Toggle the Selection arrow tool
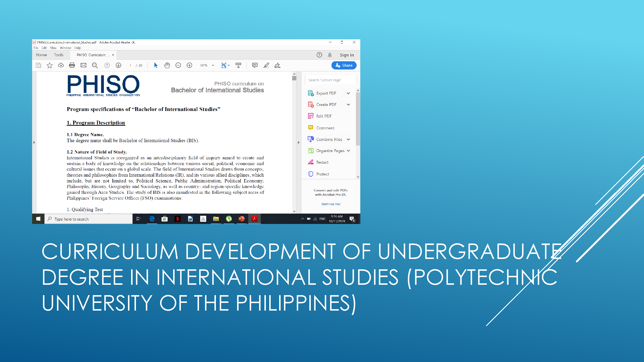Screen dimensions: 644x362 (x=155, y=65)
